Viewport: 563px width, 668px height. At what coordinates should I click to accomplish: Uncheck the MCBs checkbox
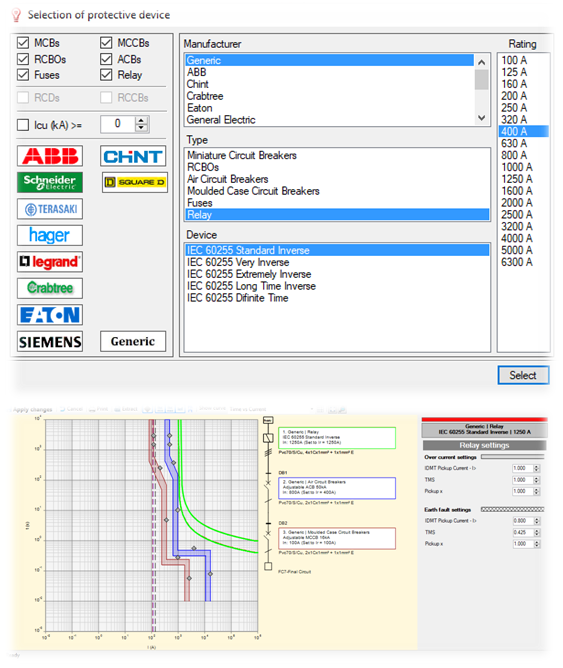tap(23, 43)
